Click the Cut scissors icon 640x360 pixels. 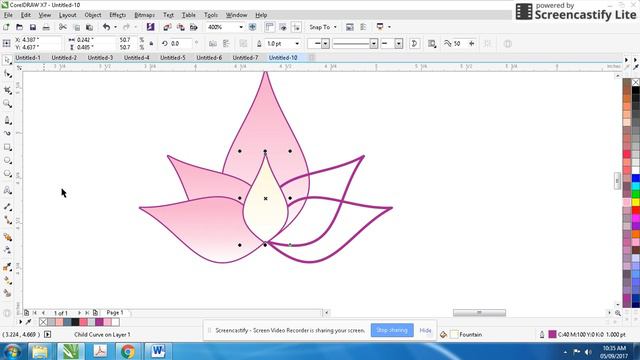63,27
